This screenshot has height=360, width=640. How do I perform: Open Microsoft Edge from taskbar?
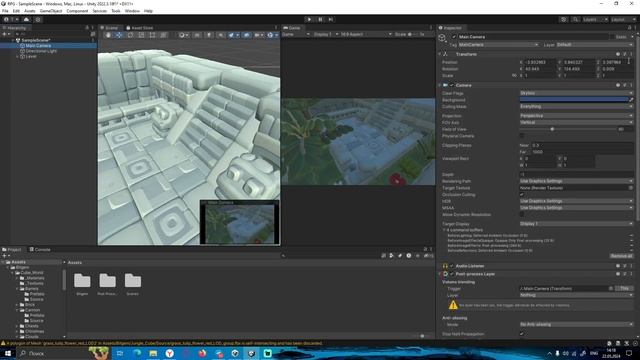(137, 353)
